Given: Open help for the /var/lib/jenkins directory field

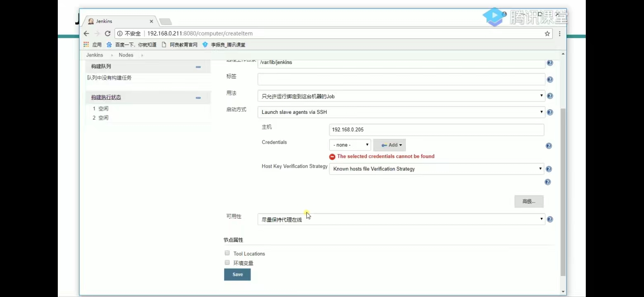Looking at the screenshot, I should (x=550, y=63).
